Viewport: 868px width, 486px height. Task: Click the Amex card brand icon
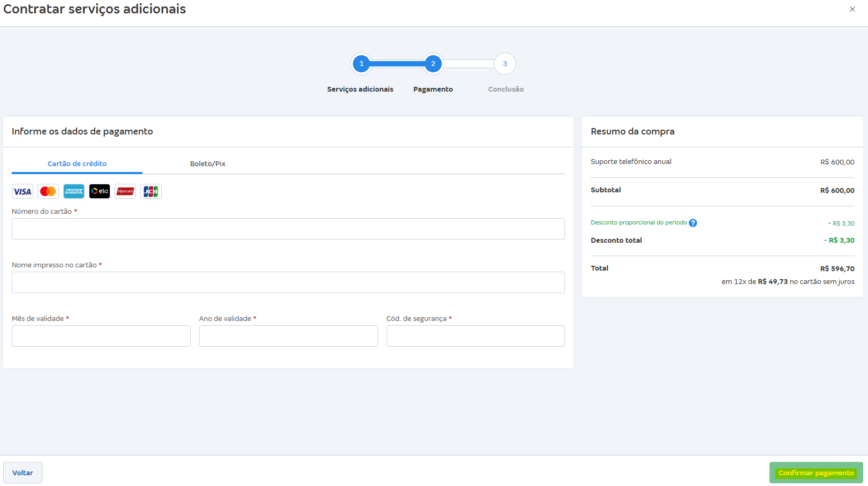(74, 191)
